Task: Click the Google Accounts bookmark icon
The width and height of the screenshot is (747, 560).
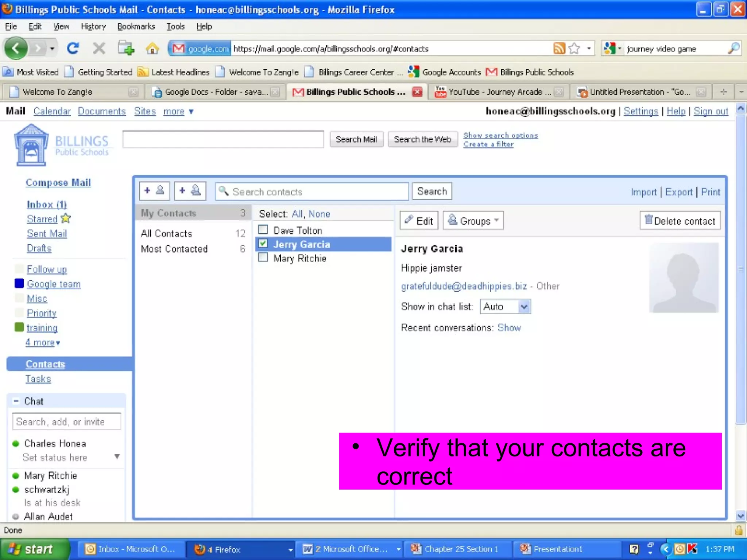Action: tap(413, 72)
